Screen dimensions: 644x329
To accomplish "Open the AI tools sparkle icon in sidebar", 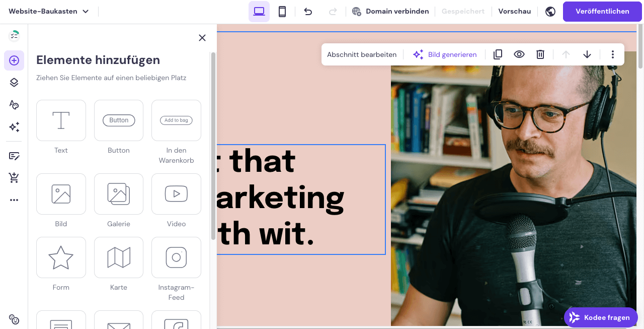I will pyautogui.click(x=14, y=127).
